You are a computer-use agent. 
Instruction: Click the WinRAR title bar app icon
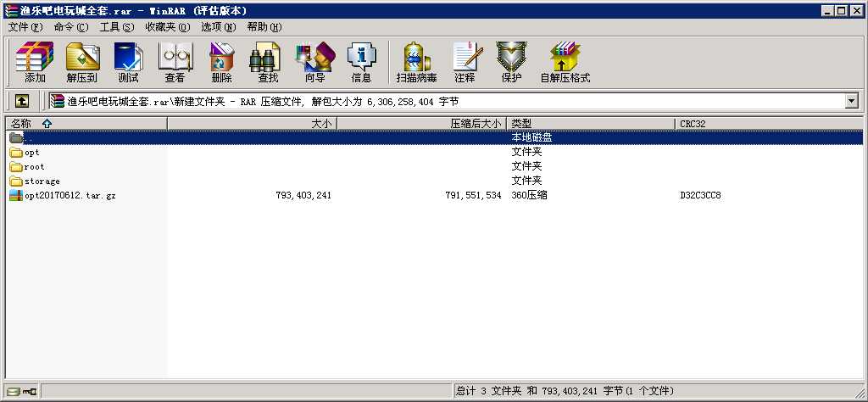pos(10,10)
